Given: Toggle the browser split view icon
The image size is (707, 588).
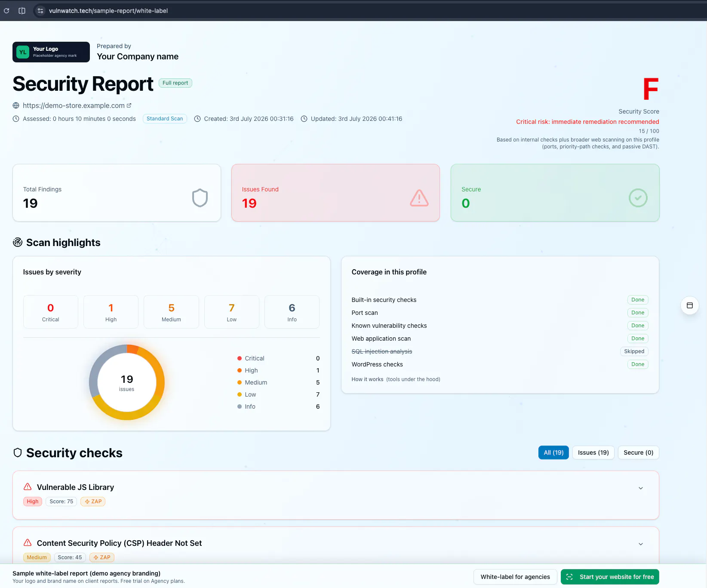Looking at the screenshot, I should point(22,11).
